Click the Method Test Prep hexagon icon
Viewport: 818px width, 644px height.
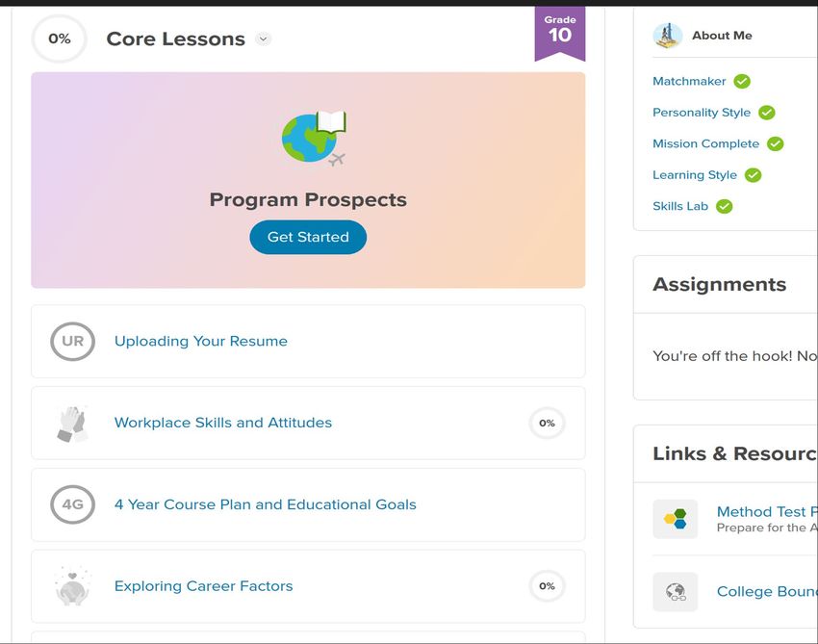pyautogui.click(x=675, y=520)
